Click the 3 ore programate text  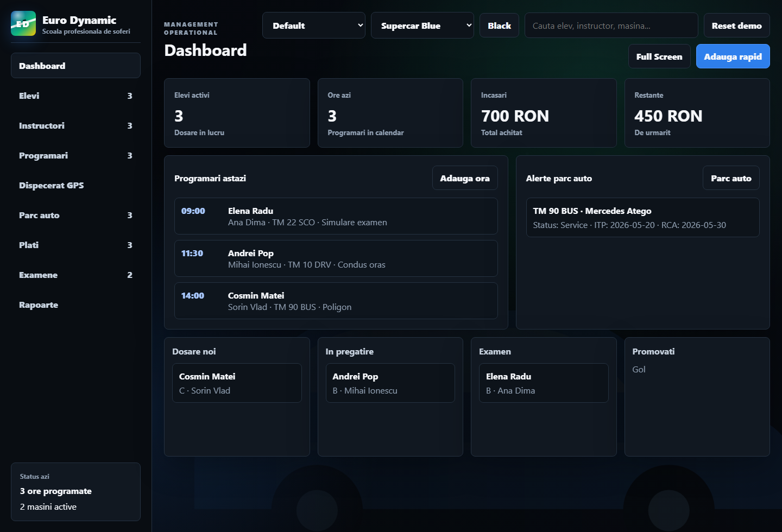point(56,491)
